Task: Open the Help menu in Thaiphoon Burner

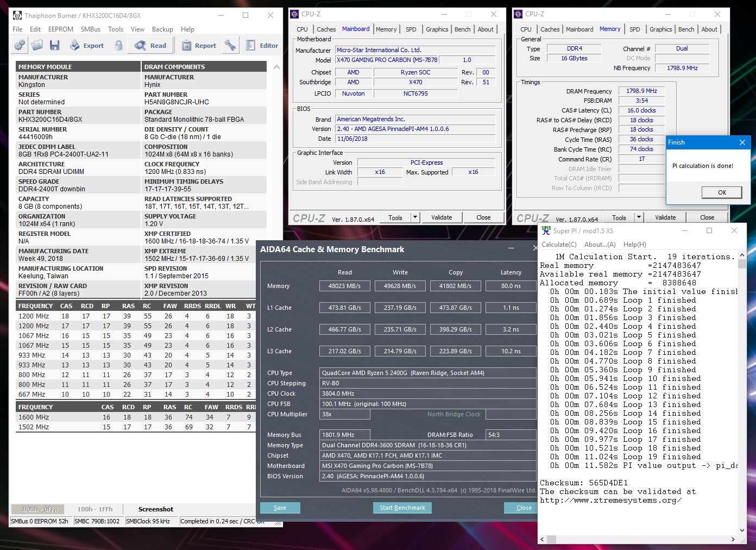Action: 187,29
